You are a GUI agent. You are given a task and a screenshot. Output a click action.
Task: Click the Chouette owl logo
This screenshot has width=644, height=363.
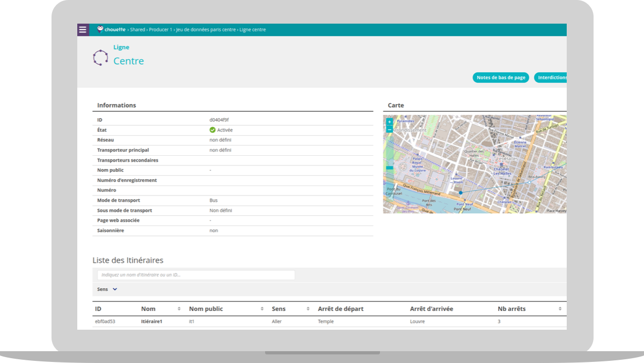[x=100, y=30]
